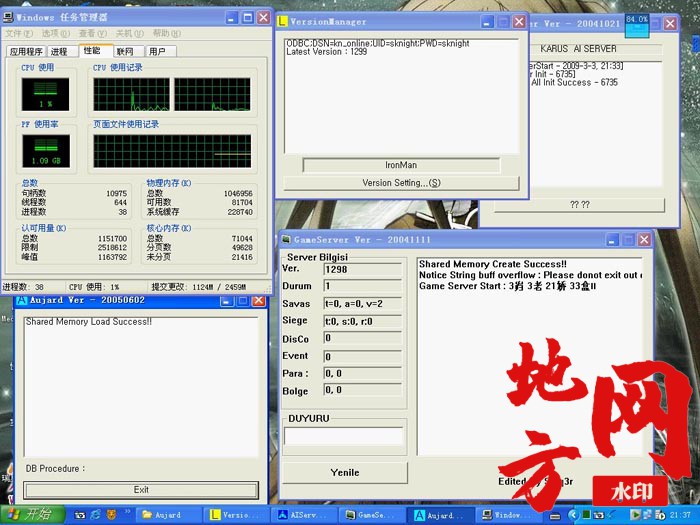This screenshot has width=700, height=525.
Task: Click the 页面文件使用记录 graph
Action: [x=172, y=151]
